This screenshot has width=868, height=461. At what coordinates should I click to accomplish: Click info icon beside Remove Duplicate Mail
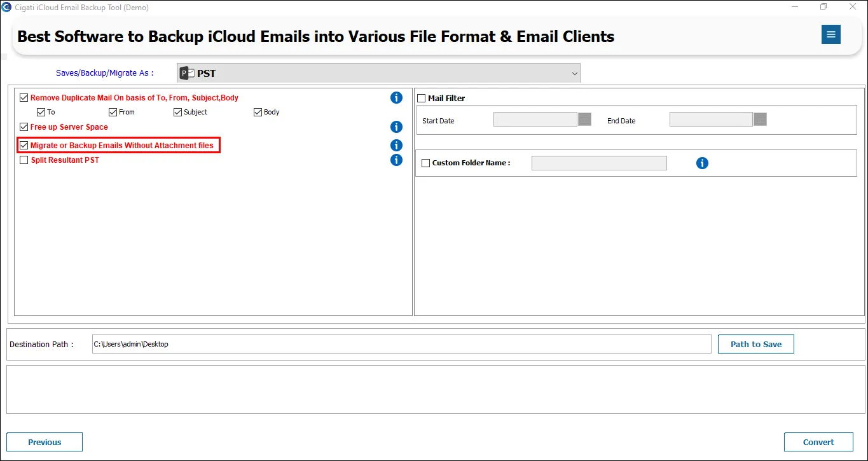coord(396,98)
